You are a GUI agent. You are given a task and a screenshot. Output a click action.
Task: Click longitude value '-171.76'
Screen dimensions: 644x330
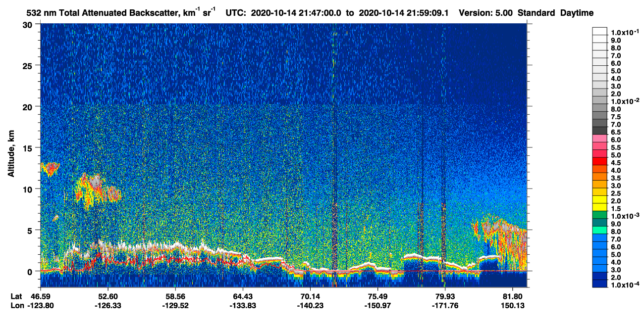tap(445, 306)
